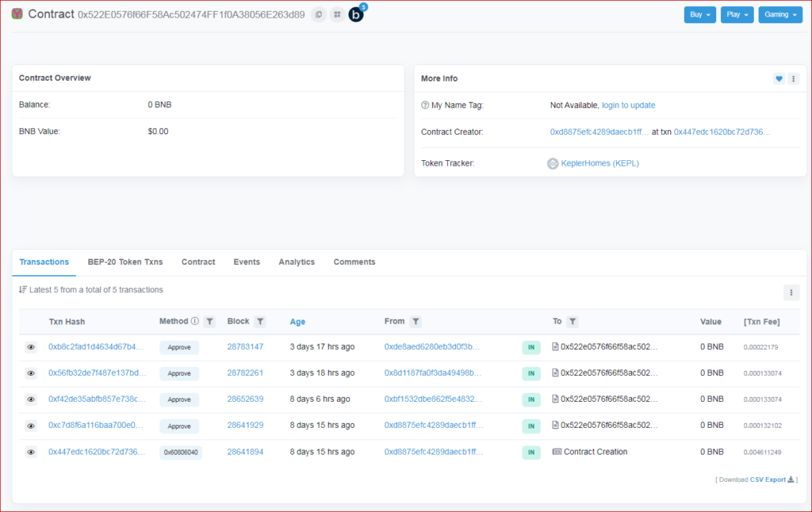Click the 0x60806040 method badge
Image resolution: width=812 pixels, height=512 pixels.
pyautogui.click(x=181, y=453)
